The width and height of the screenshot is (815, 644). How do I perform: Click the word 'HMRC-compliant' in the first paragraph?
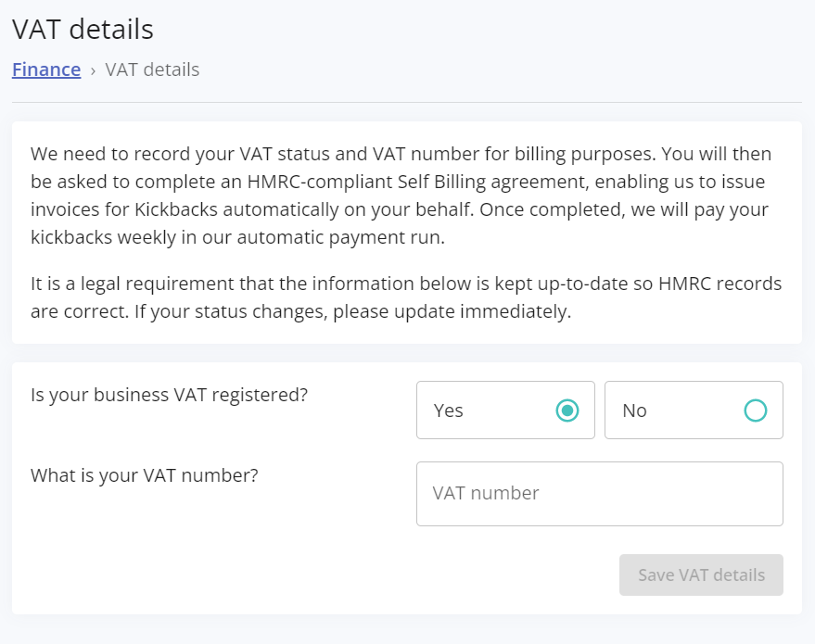tap(341, 182)
